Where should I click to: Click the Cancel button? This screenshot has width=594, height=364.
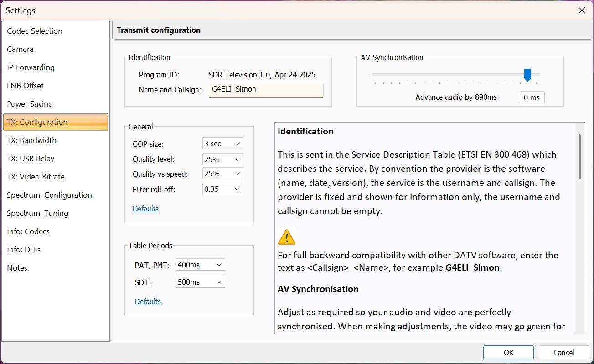563,353
